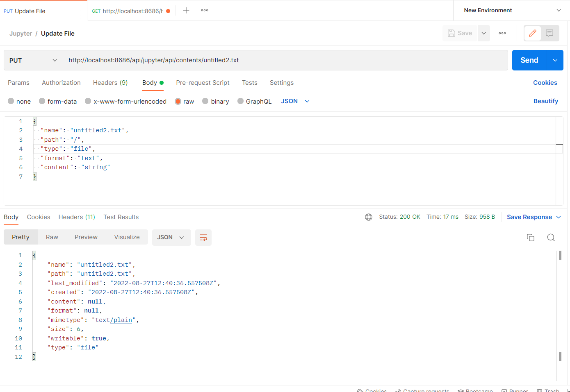This screenshot has height=392, width=570.
Task: Click the Send button
Action: tap(529, 60)
